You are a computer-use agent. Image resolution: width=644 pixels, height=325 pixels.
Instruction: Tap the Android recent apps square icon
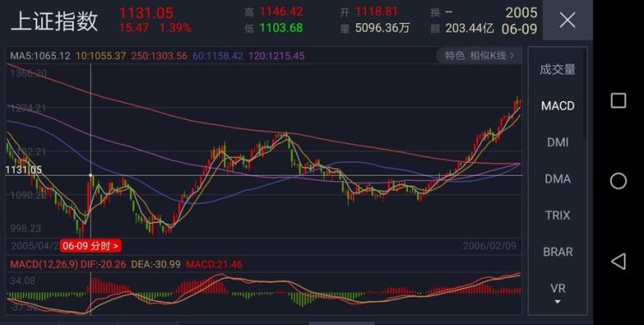click(x=618, y=100)
